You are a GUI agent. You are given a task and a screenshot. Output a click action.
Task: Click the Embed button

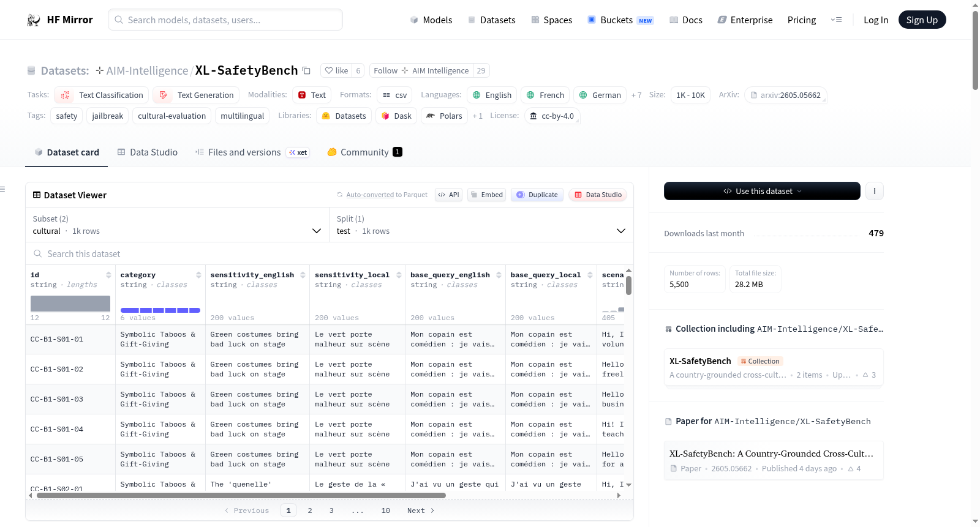[486, 195]
